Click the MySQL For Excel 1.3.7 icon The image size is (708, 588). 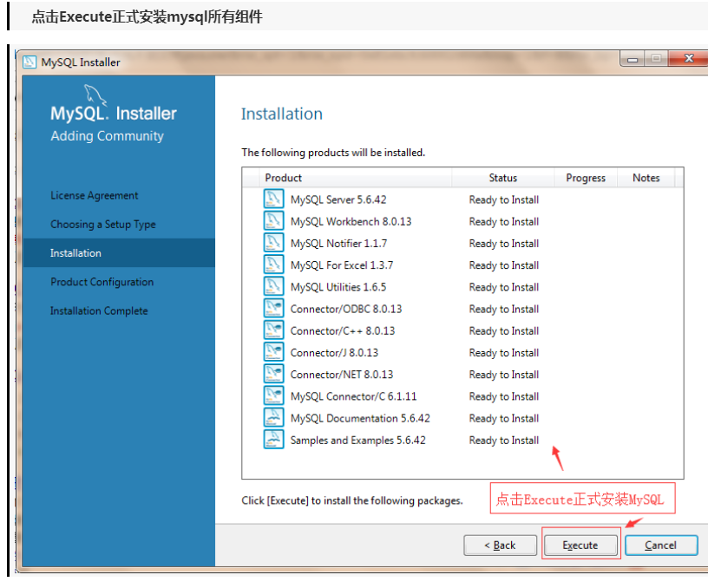pos(273,265)
